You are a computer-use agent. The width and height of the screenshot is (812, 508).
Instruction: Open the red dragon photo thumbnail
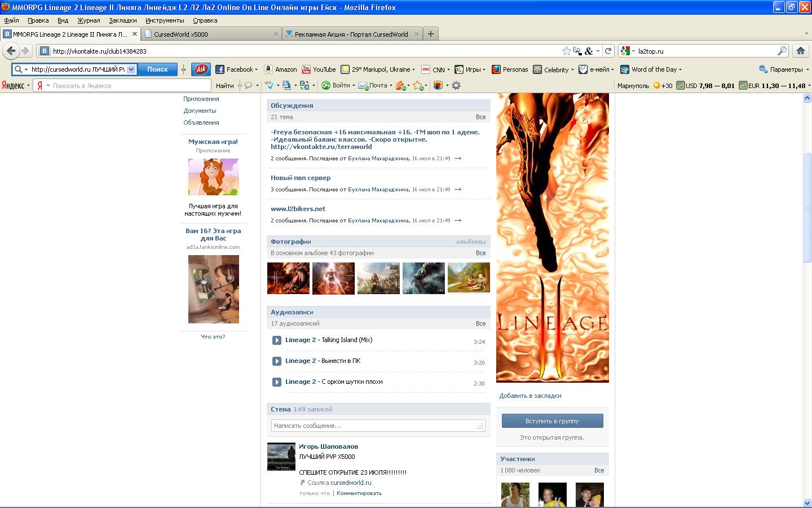(288, 278)
